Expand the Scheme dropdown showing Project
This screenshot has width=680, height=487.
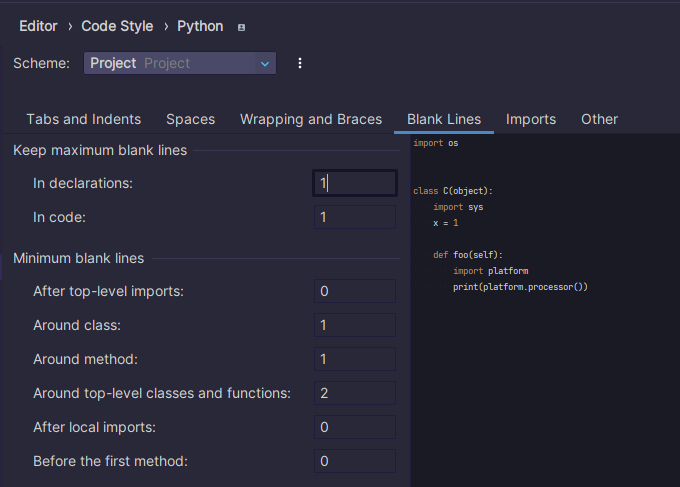[180, 63]
